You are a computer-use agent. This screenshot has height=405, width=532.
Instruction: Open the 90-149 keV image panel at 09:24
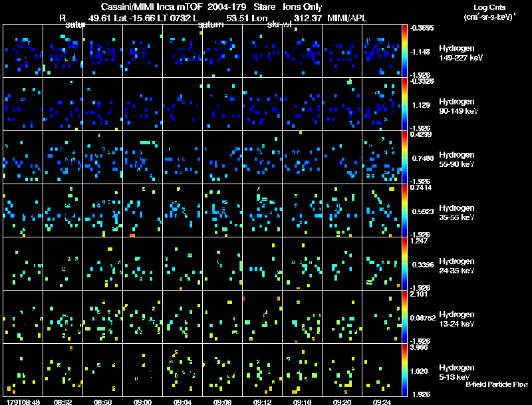pos(382,104)
